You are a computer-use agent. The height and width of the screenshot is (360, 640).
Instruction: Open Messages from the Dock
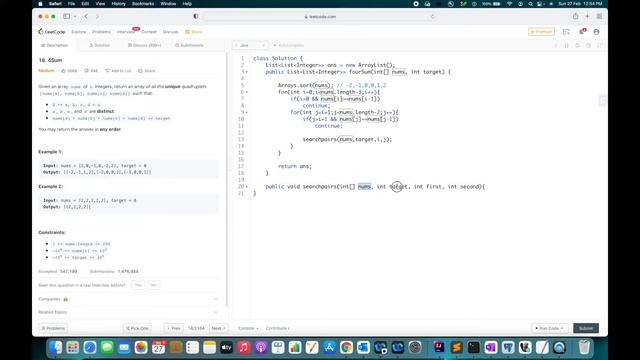coord(107,347)
